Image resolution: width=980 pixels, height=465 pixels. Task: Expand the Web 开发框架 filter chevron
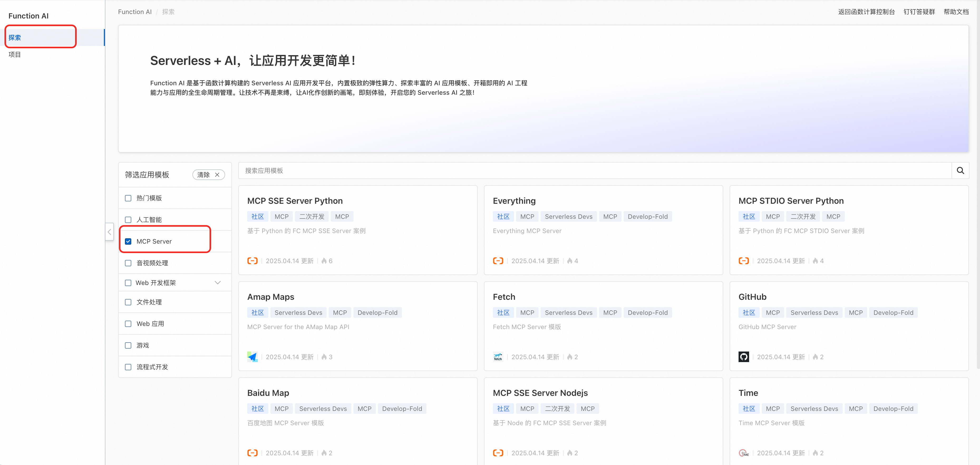pyautogui.click(x=218, y=283)
